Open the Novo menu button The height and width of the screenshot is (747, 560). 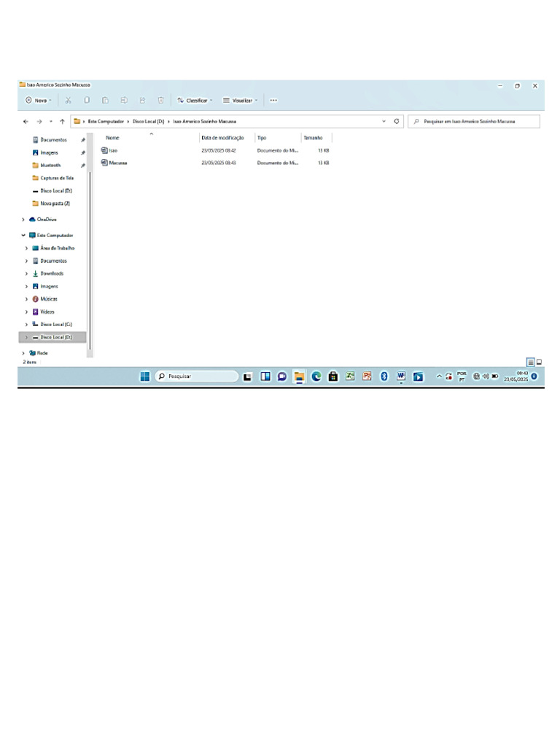tap(39, 101)
